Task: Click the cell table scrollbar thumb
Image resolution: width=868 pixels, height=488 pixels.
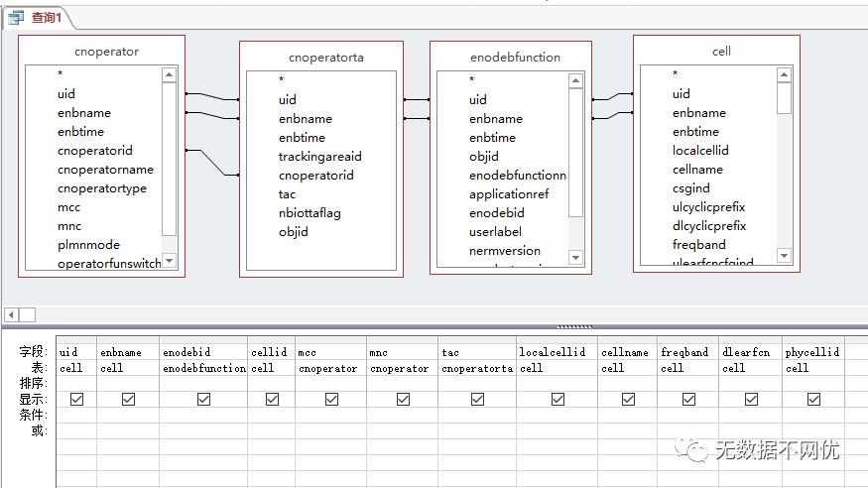Action: pos(784,98)
